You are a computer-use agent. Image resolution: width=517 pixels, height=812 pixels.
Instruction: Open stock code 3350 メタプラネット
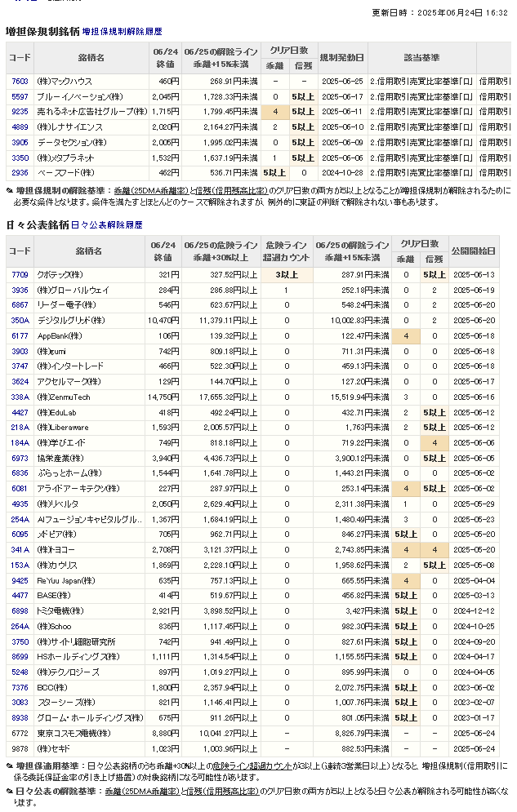(x=20, y=158)
